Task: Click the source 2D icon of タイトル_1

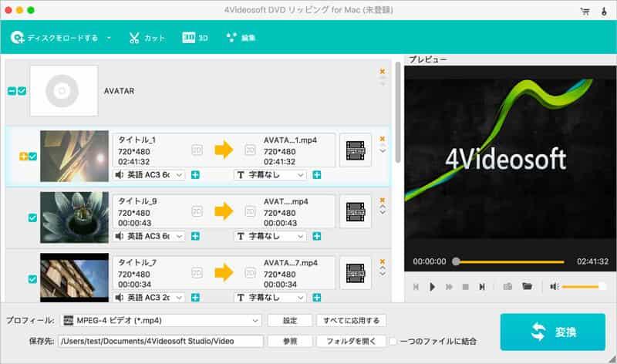Action: tap(197, 150)
